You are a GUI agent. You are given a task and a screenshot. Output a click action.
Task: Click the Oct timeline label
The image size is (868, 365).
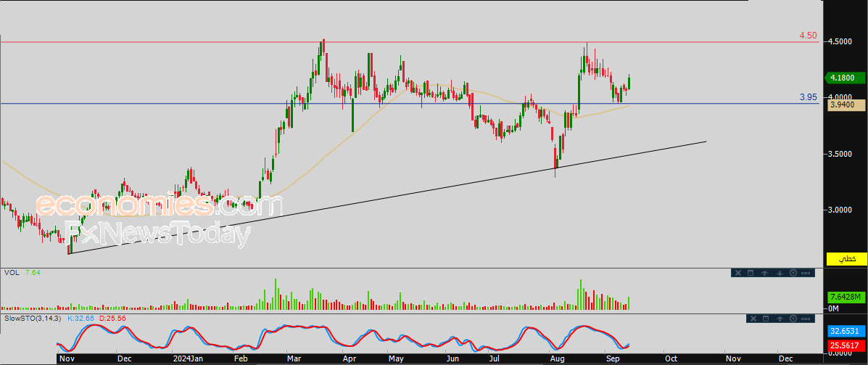(671, 359)
